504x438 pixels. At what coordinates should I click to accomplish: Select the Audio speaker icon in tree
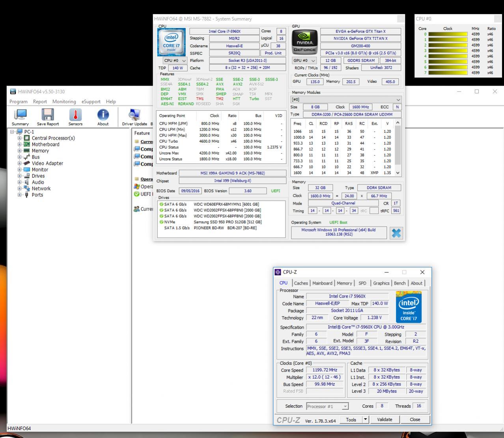click(27, 182)
